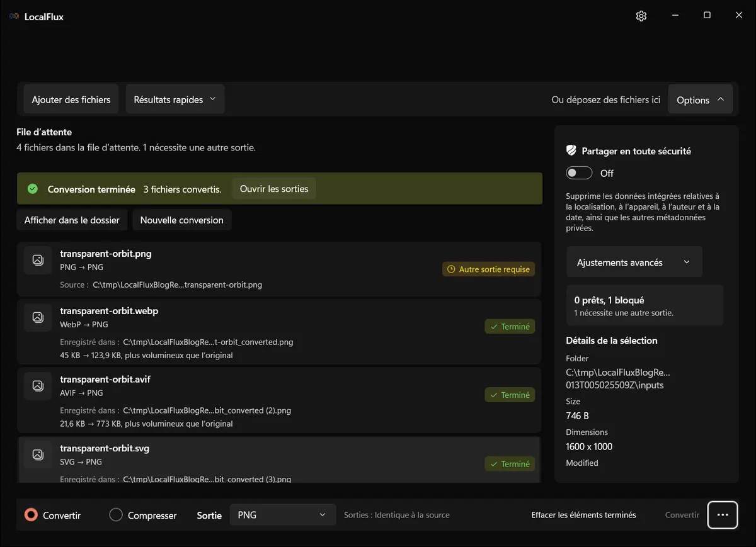
Task: Expand the Ajustements avancés section
Action: [634, 262]
